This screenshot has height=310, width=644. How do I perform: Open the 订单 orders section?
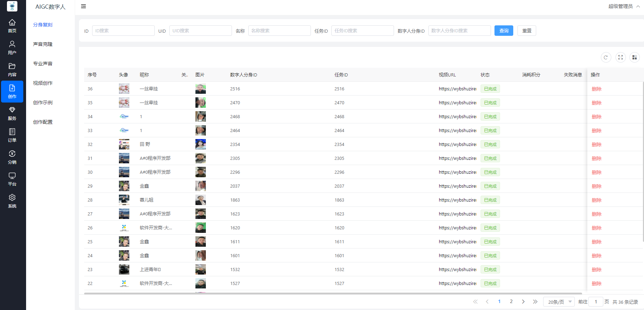click(12, 135)
